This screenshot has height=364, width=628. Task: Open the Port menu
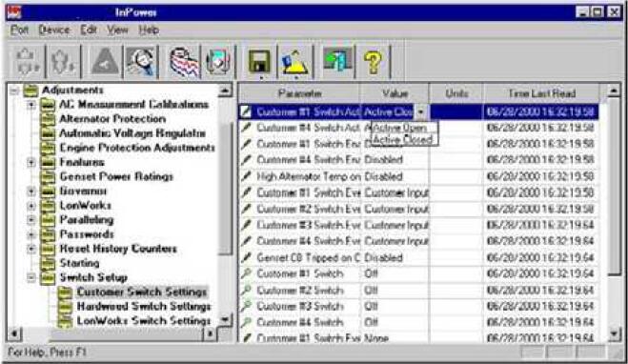pyautogui.click(x=19, y=30)
